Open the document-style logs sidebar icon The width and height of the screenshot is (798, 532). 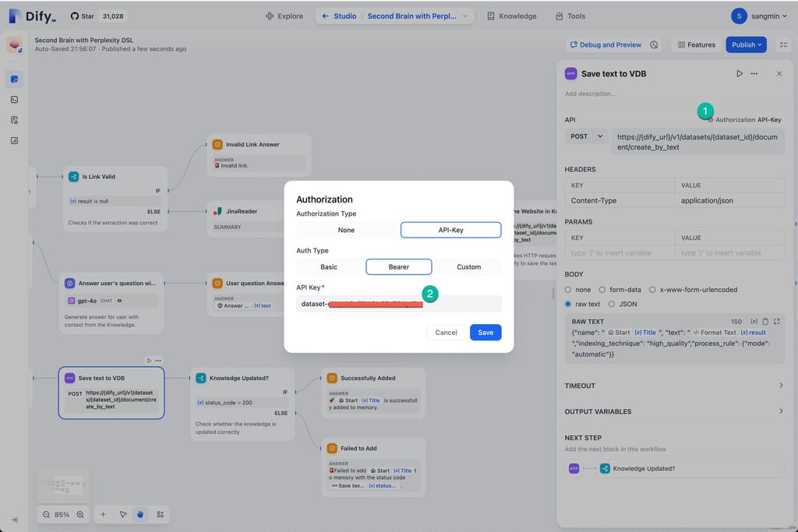14,120
